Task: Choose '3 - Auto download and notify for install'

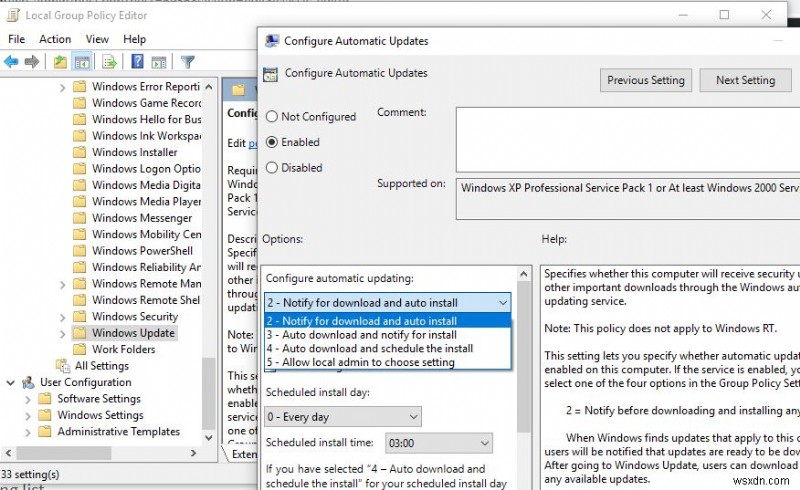Action: click(388, 335)
